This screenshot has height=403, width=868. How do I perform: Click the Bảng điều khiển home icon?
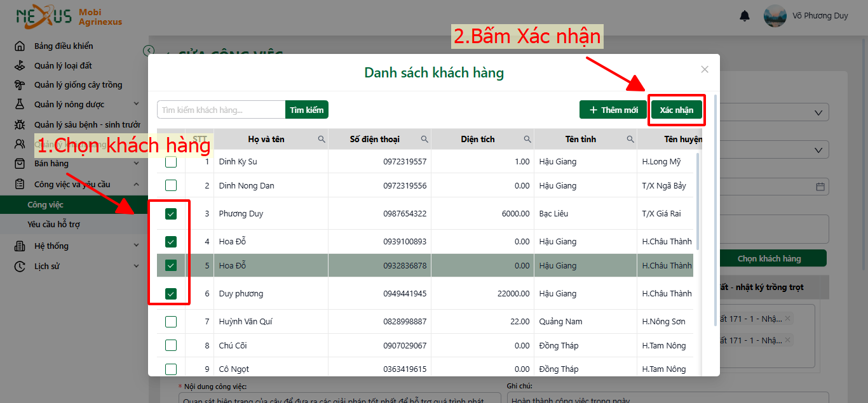click(x=20, y=46)
